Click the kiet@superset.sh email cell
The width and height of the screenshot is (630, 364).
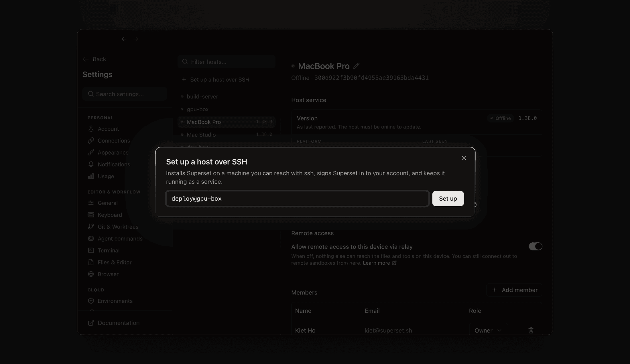[388, 331]
